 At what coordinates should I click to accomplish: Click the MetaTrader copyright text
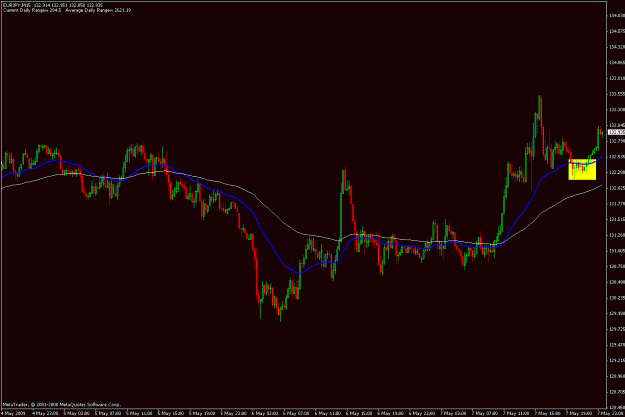point(62,404)
